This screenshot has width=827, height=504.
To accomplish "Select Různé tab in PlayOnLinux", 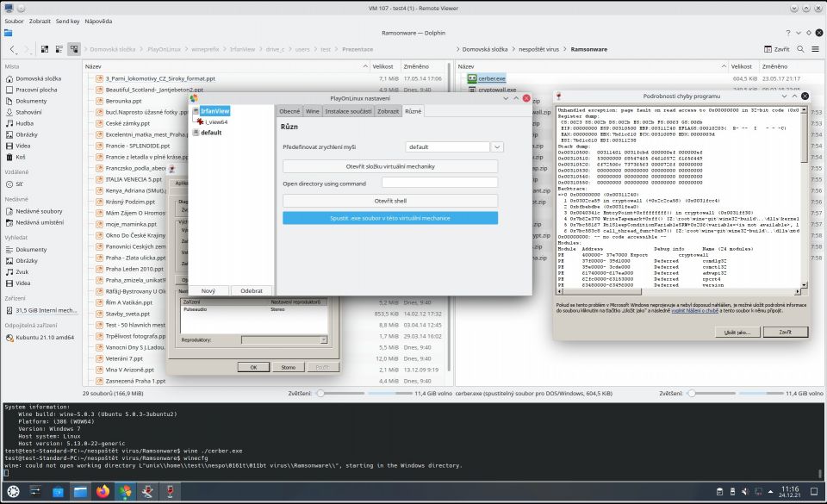I will pos(413,111).
